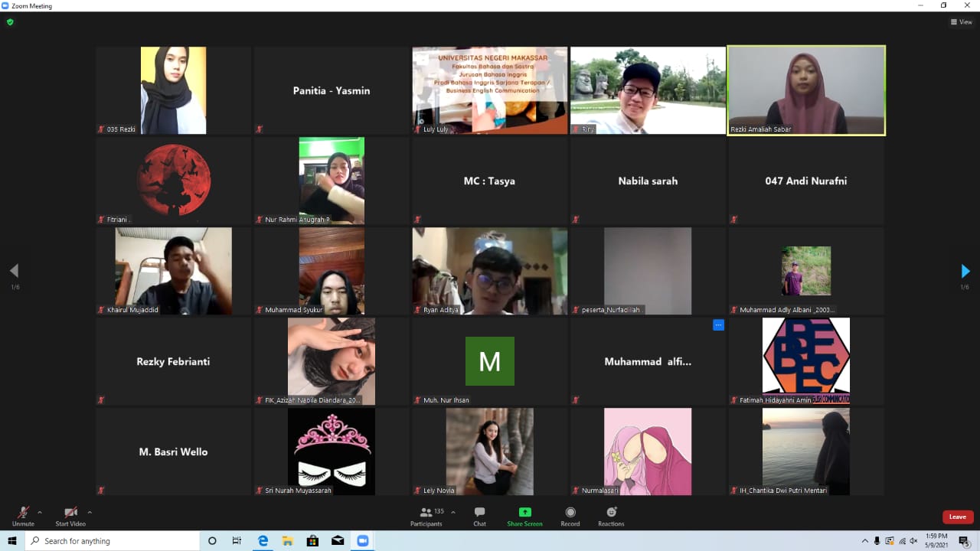The image size is (980, 551).
Task: Expand the Participants options caret
Action: [453, 512]
